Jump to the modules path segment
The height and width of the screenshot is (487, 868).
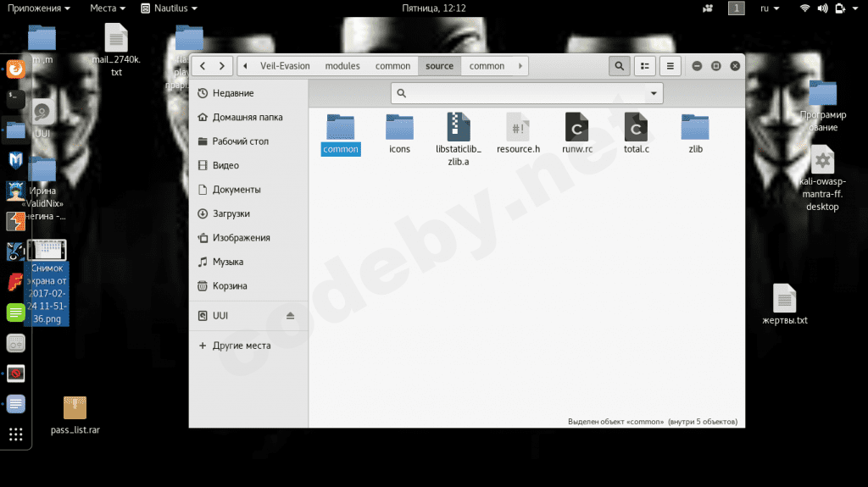pos(342,66)
